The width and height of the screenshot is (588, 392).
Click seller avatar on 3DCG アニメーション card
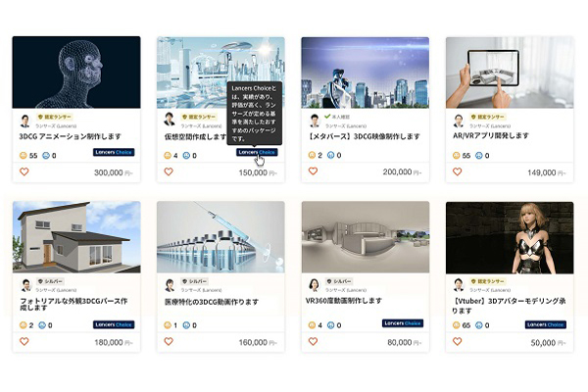[x=25, y=121]
